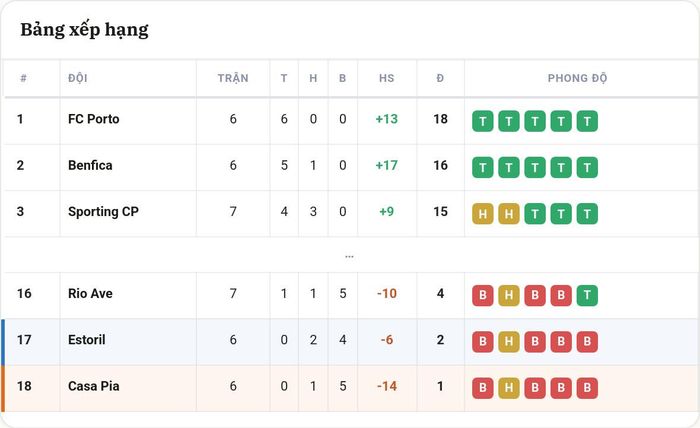Click the Bảng xếp hạng heading

coord(84,30)
